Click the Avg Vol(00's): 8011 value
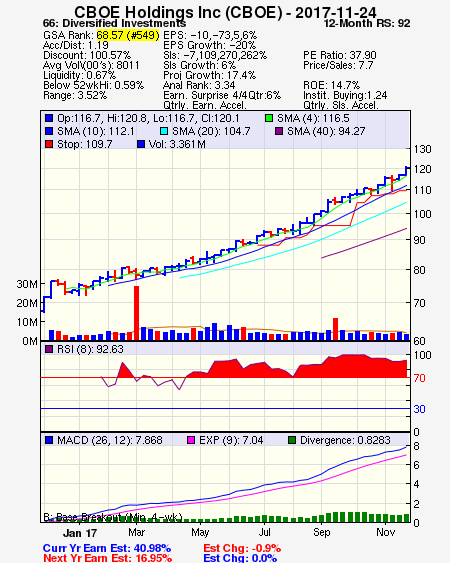 click(91, 65)
